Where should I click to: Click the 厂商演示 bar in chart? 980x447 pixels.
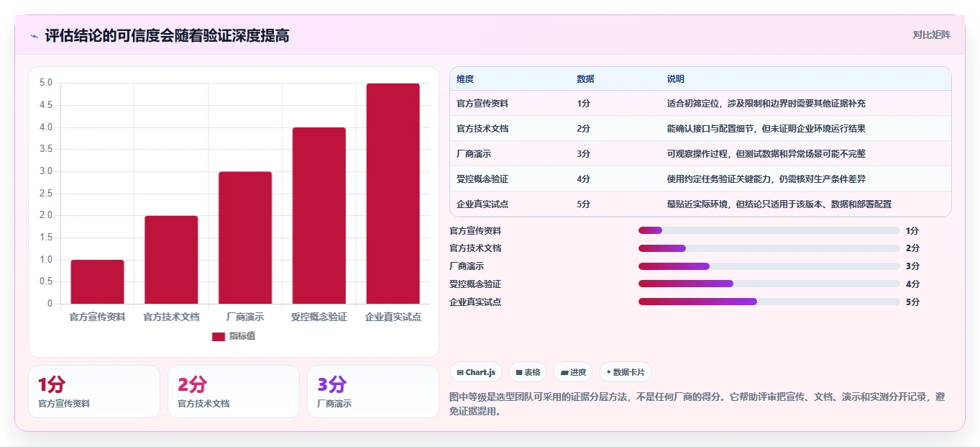245,238
